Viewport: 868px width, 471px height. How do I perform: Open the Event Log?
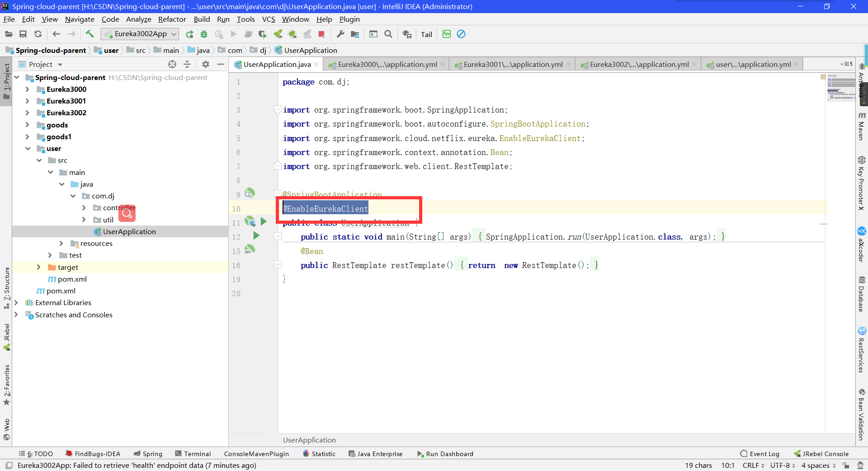pos(759,454)
